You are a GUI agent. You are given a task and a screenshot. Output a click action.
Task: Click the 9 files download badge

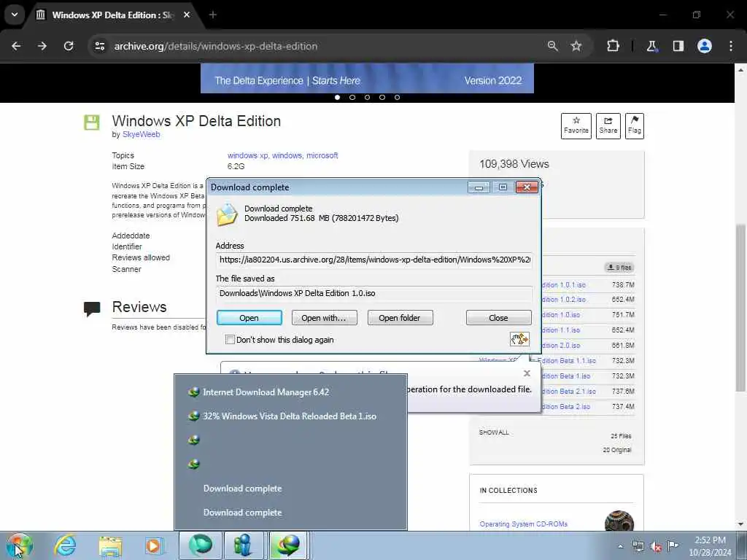[619, 268]
